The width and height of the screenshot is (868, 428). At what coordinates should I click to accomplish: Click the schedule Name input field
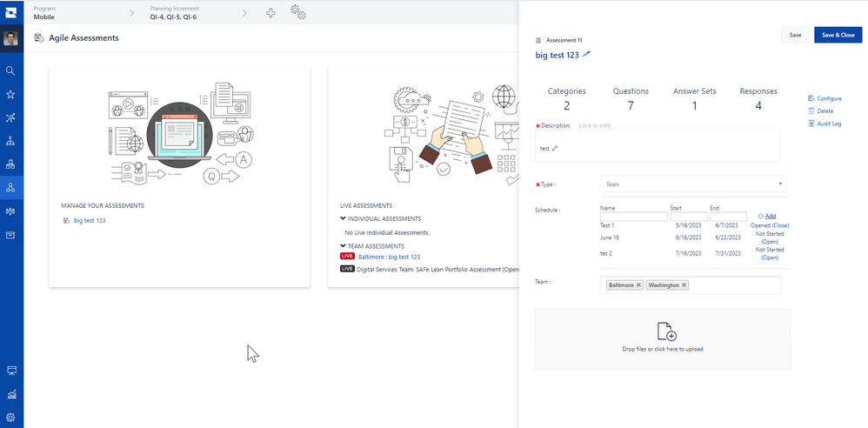pyautogui.click(x=634, y=217)
